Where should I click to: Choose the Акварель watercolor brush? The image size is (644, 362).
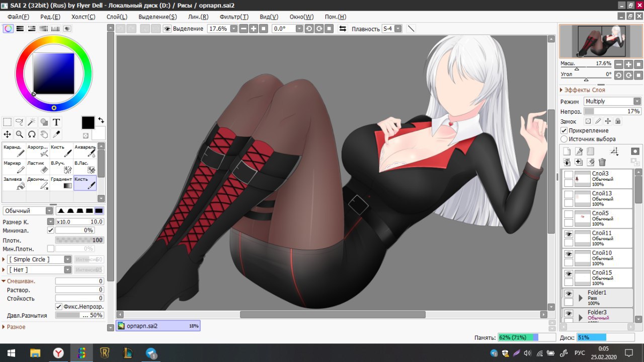tap(85, 151)
